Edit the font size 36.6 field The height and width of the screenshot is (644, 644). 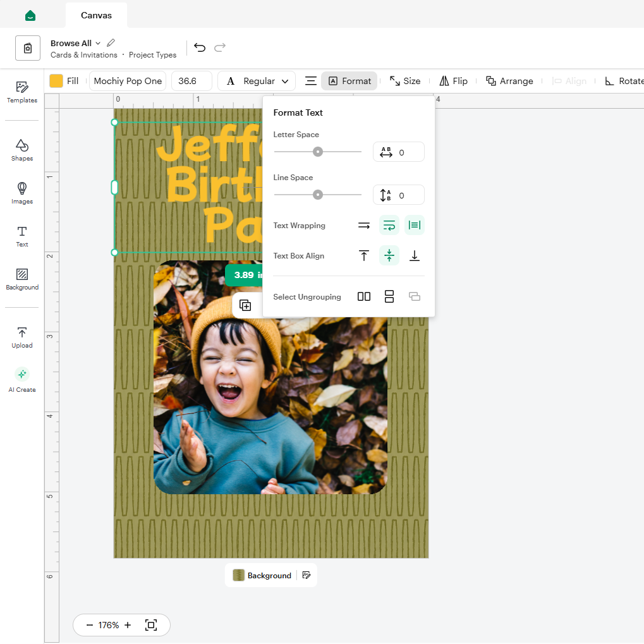tap(191, 81)
